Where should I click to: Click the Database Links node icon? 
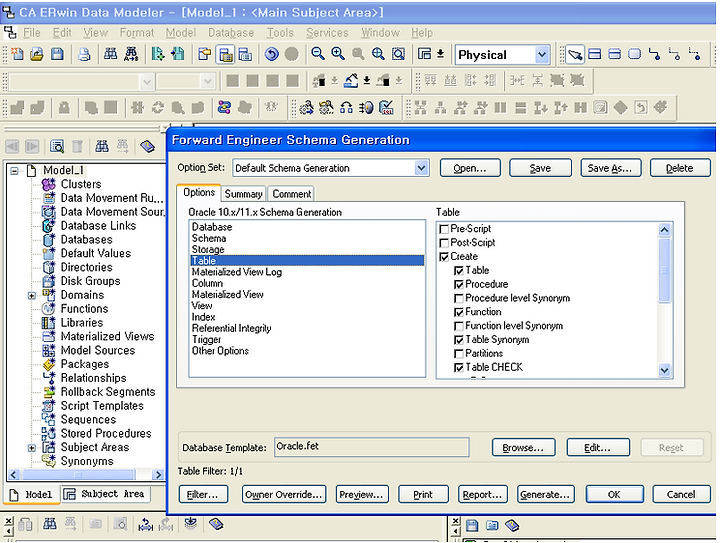49,226
